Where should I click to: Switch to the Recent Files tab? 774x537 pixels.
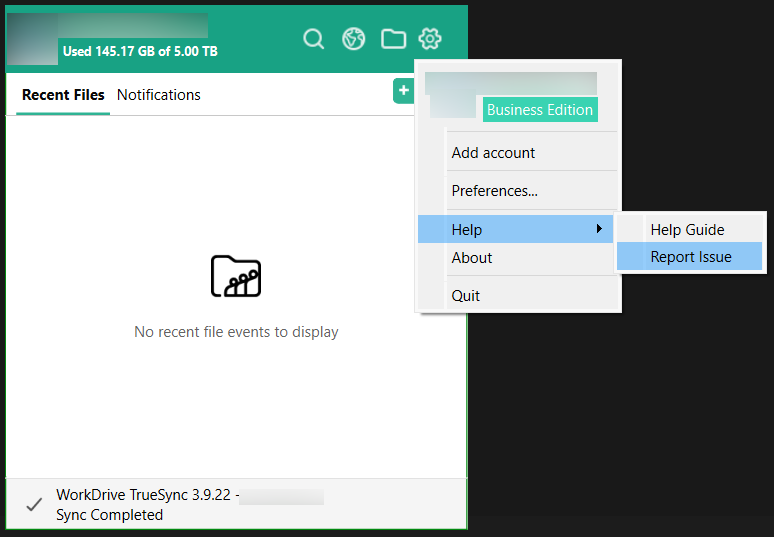[63, 95]
